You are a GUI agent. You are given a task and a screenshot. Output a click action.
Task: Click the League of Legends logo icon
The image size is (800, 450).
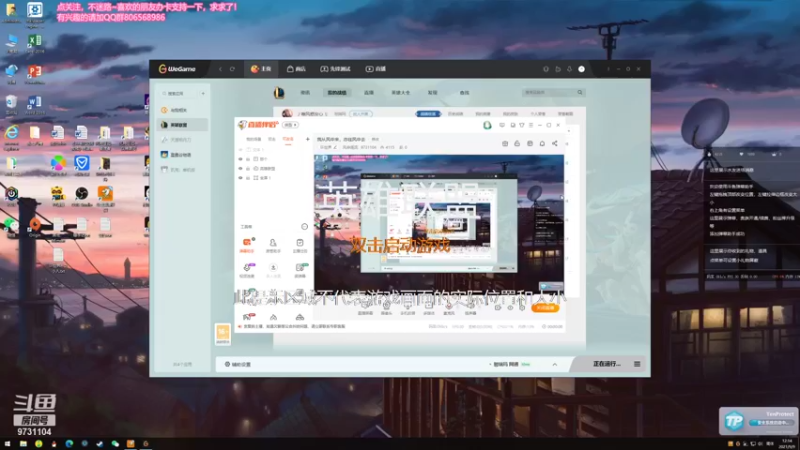(x=279, y=92)
